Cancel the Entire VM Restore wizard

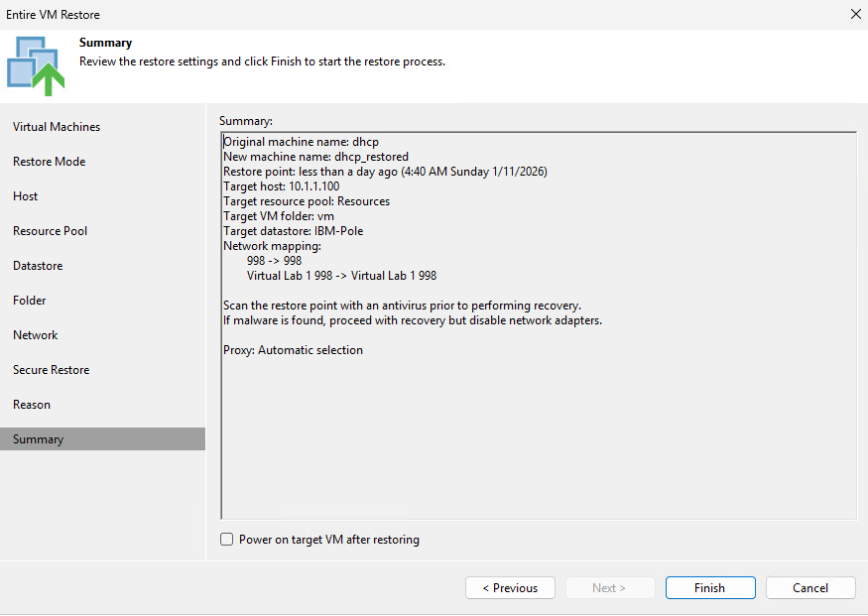pos(810,587)
